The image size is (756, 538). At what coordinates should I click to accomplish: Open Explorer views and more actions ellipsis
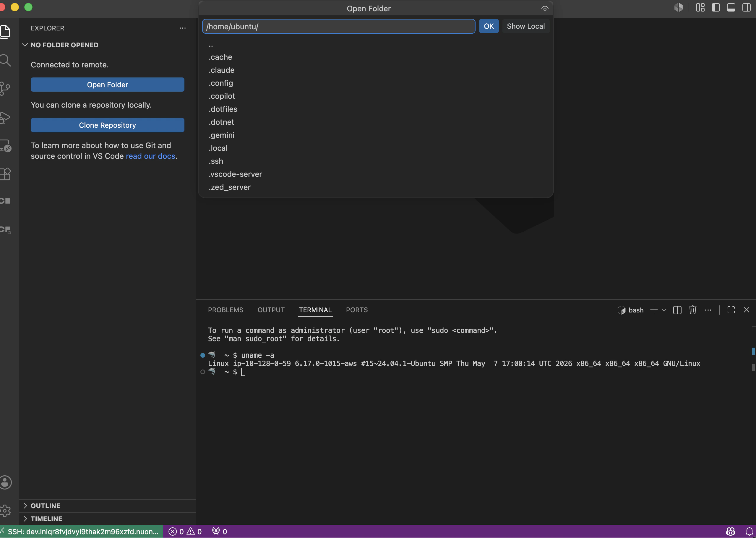pos(182,28)
